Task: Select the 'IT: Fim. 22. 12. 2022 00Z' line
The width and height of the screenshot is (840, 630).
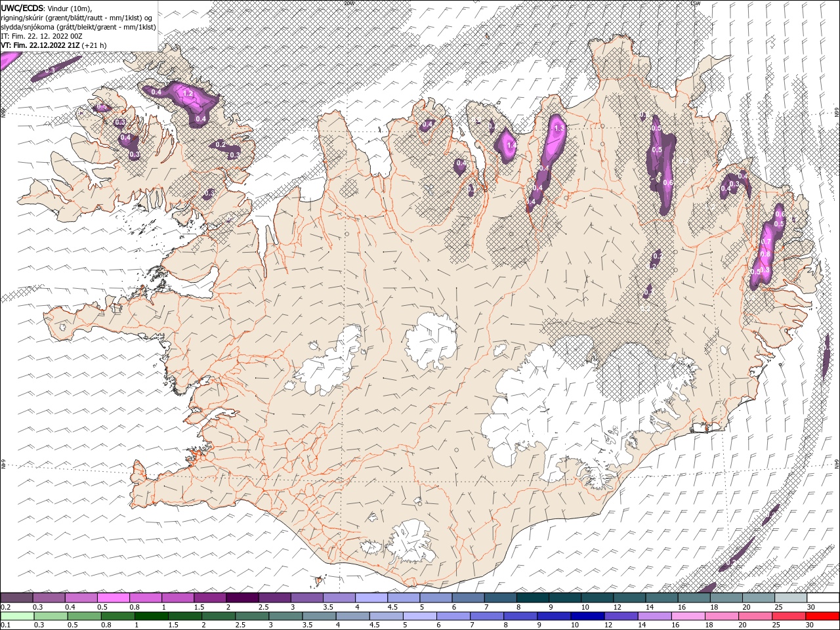Action: click(41, 36)
